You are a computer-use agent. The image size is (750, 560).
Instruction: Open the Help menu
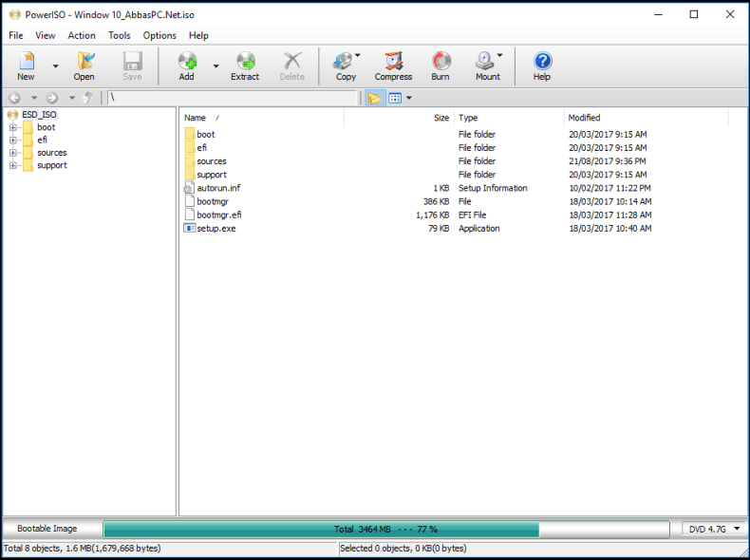point(198,35)
